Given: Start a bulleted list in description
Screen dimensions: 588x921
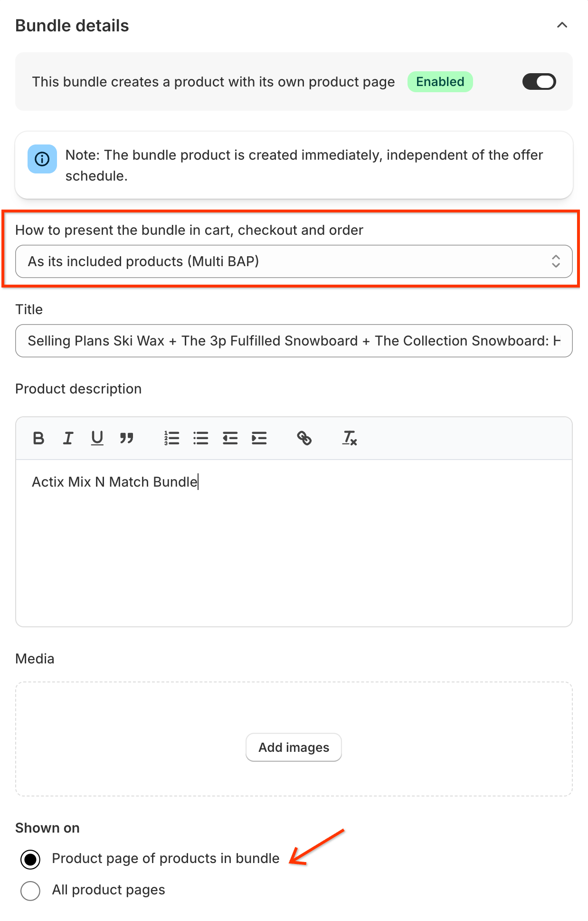Looking at the screenshot, I should [x=201, y=438].
